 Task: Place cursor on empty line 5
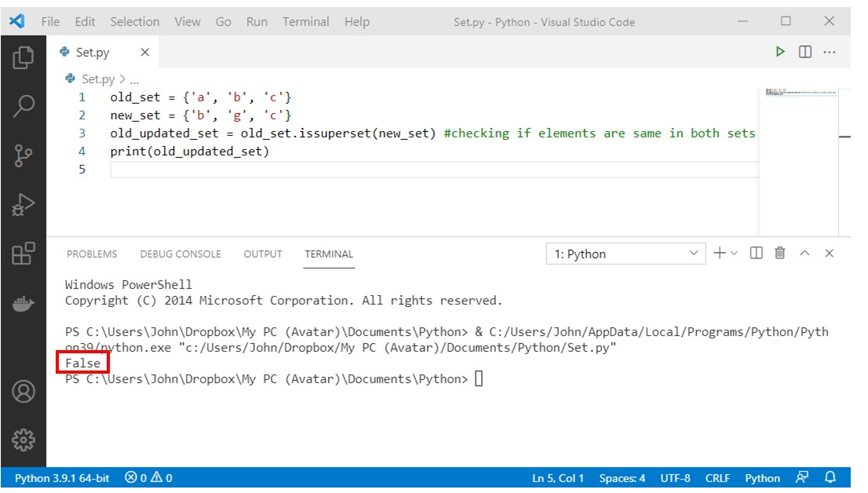(x=434, y=170)
